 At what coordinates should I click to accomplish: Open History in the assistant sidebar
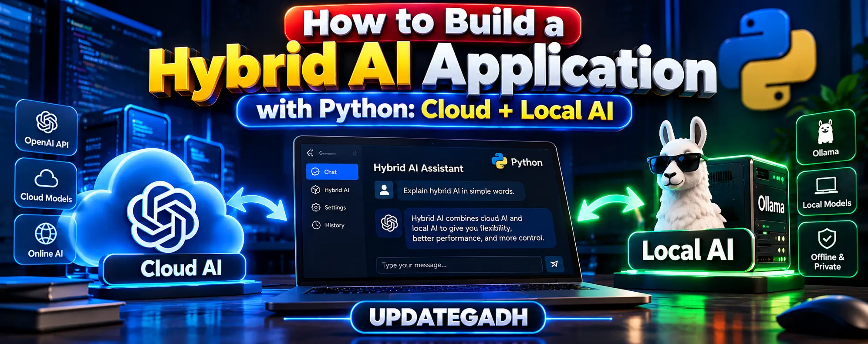[328, 225]
